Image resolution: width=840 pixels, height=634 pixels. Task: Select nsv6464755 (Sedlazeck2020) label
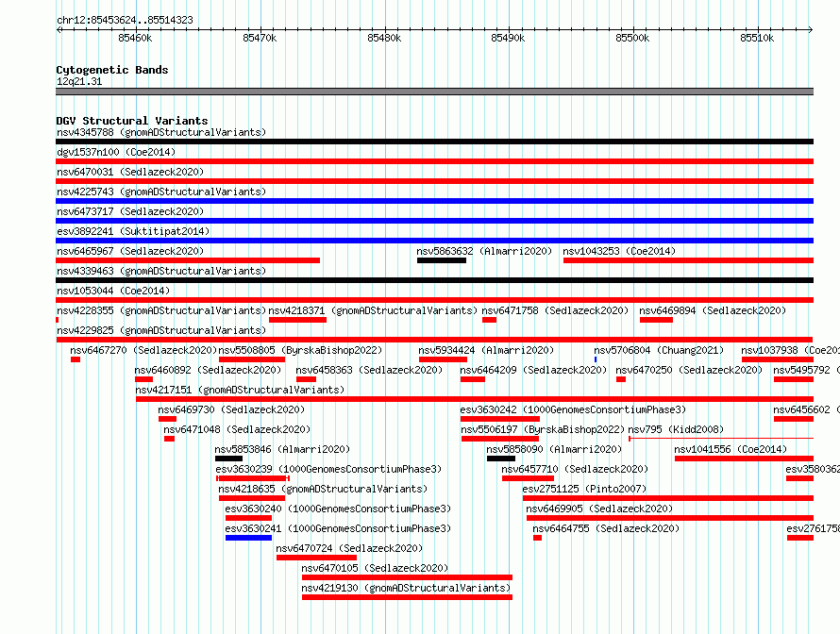[x=606, y=528]
